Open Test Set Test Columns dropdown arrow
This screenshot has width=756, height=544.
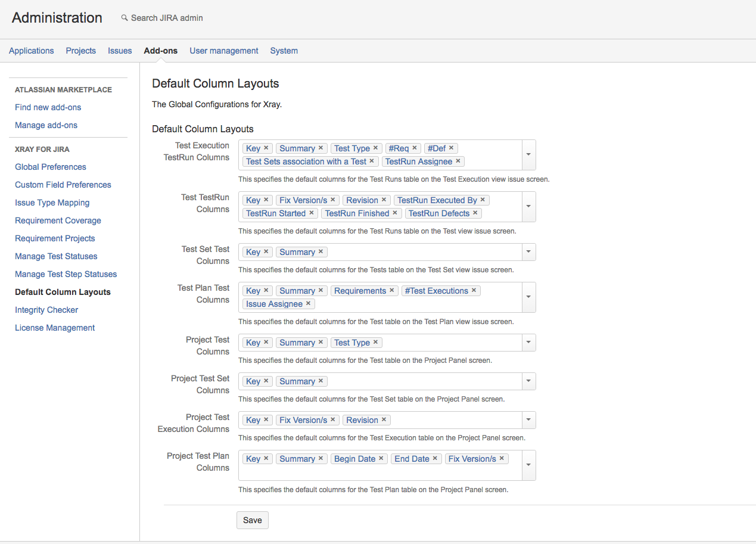[529, 252]
